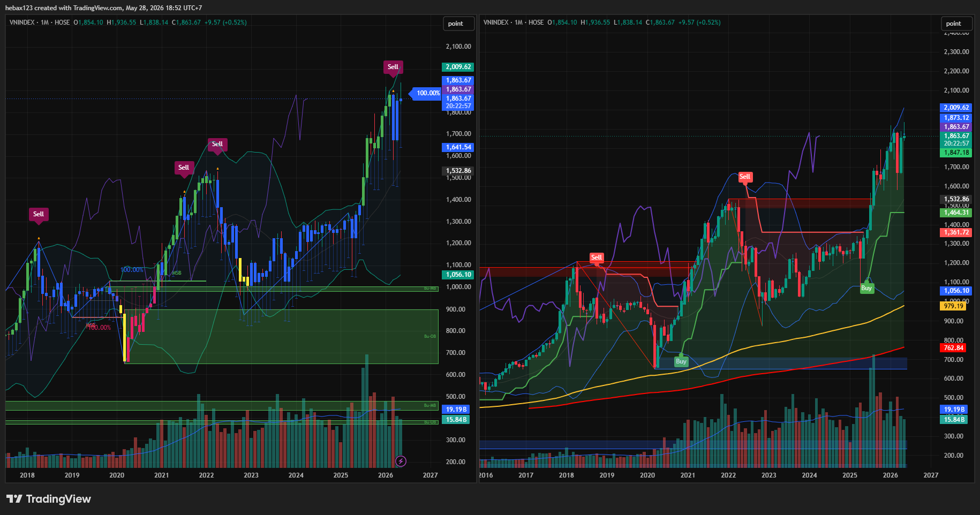Click the 2021 Sell marker on left chart
The width and height of the screenshot is (980, 515).
coord(184,168)
